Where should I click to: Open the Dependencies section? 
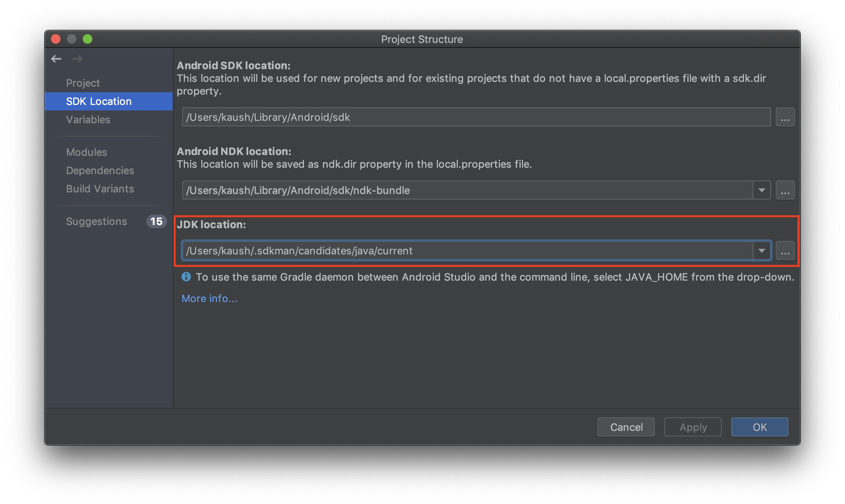[x=100, y=170]
